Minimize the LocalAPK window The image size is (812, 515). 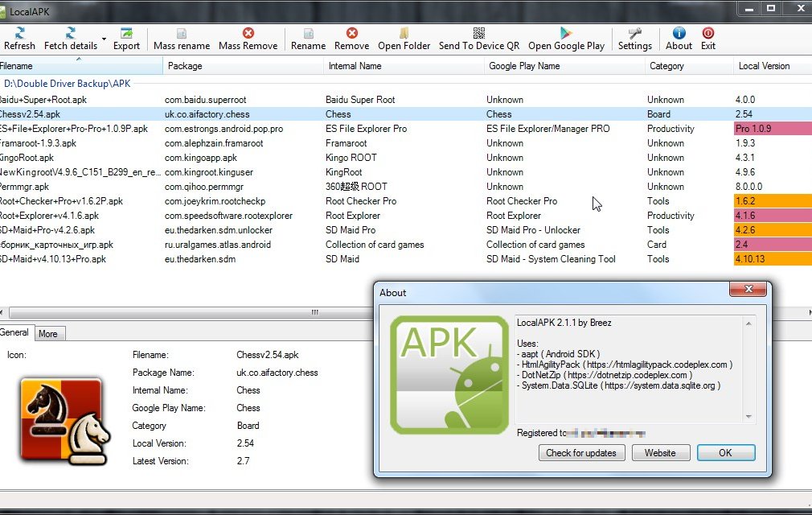coord(749,9)
